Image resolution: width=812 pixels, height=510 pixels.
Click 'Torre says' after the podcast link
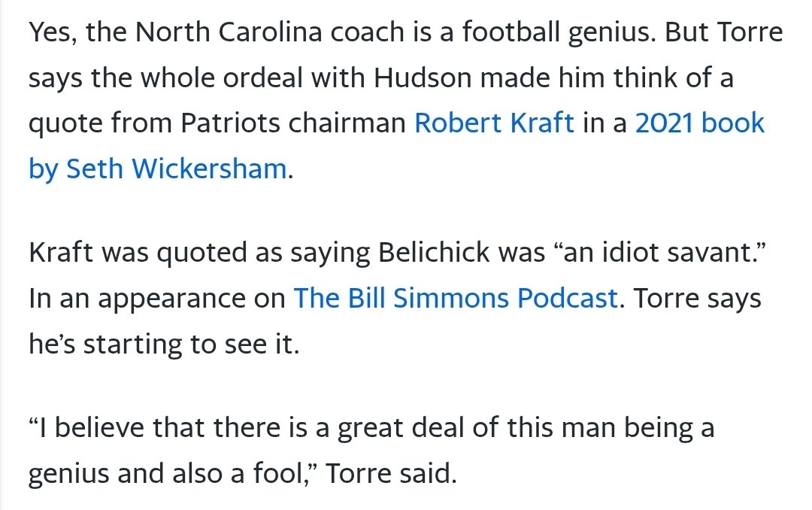(x=697, y=299)
